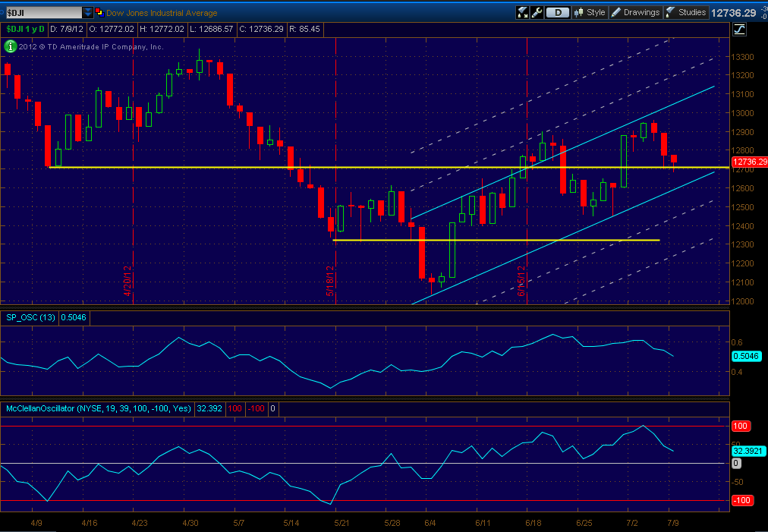This screenshot has height=532, width=768.
Task: Click the 'L: 12686.57' low value
Action: [212, 29]
